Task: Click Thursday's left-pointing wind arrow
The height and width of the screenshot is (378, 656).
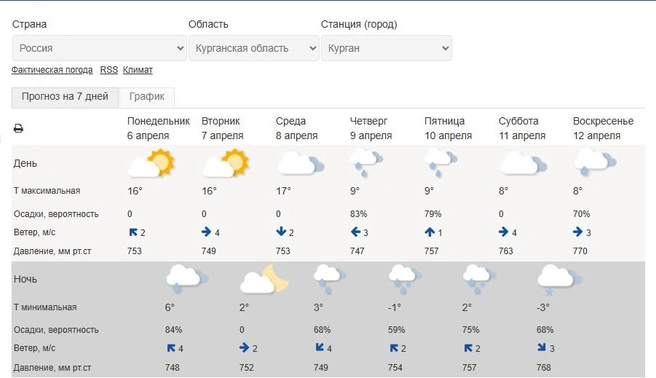Action: click(356, 232)
